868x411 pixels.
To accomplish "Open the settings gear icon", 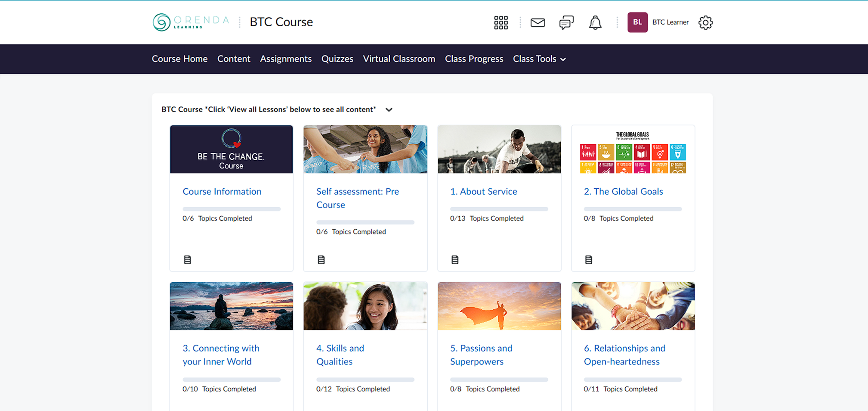I will point(705,22).
